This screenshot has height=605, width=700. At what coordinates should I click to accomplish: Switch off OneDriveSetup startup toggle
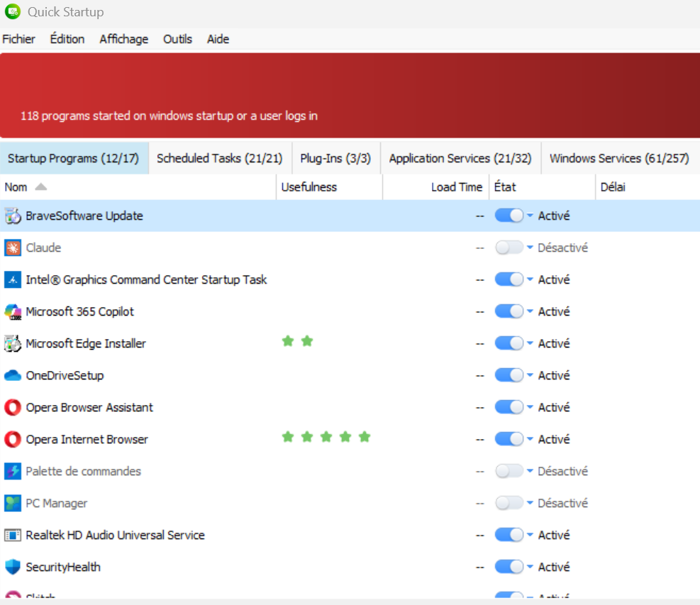pos(509,375)
